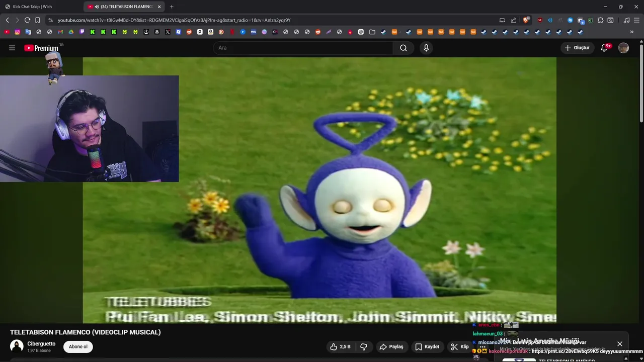644x362 pixels.
Task: Switch to Kick Chat Takip tab
Action: [x=40, y=7]
